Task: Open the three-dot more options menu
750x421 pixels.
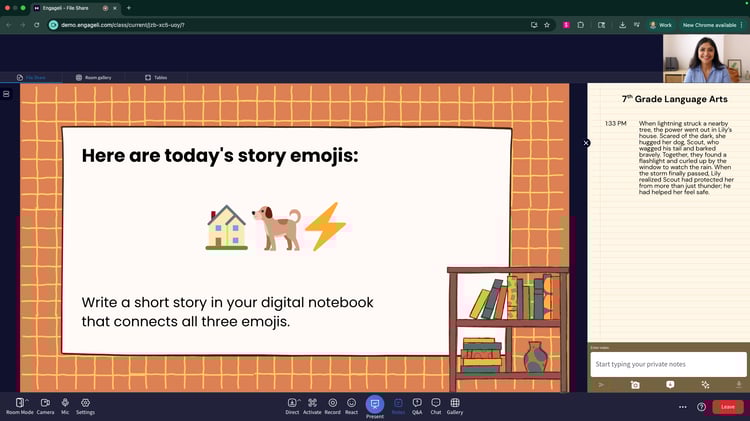Action: click(683, 407)
